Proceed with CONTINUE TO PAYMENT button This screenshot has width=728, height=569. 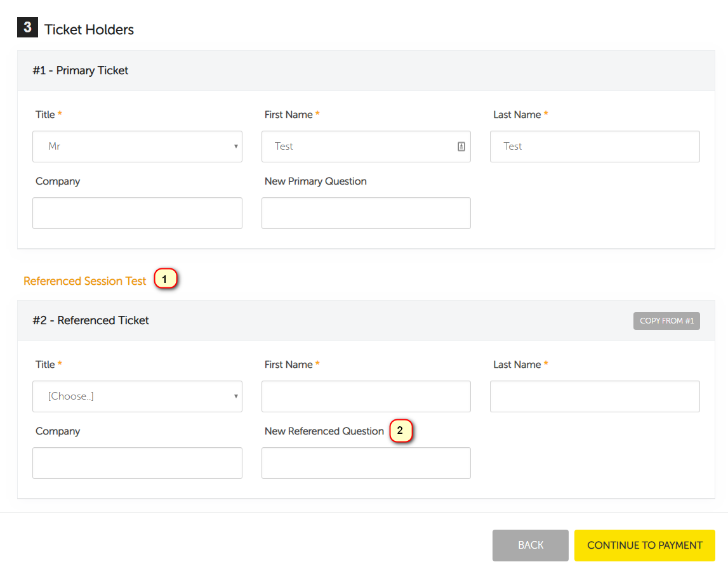coord(645,546)
